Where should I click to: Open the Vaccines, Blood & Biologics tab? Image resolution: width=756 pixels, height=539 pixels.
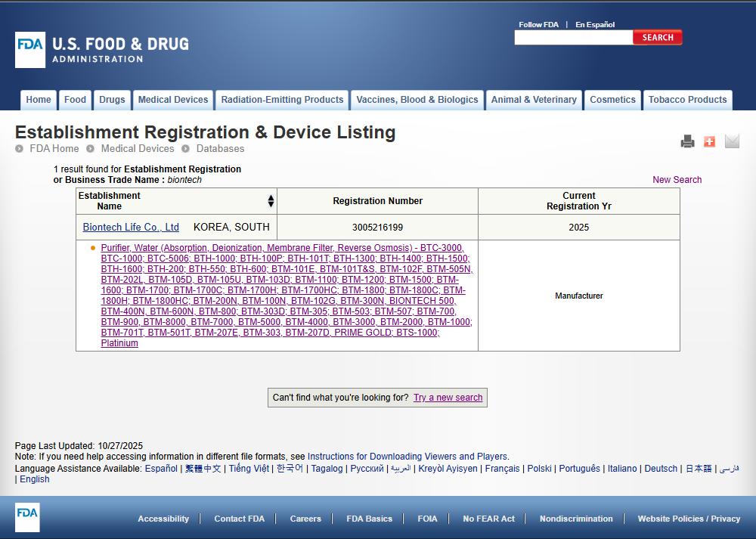click(x=417, y=100)
